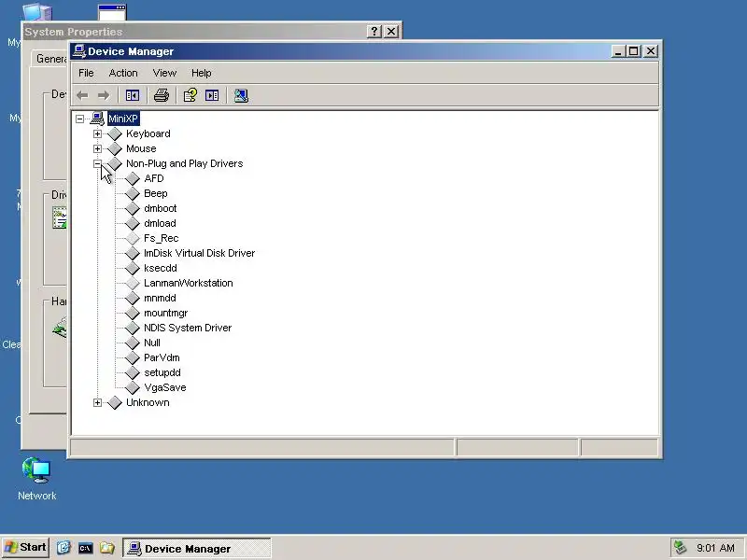The height and width of the screenshot is (560, 747).
Task: Select the AFD label text
Action: [x=154, y=178]
